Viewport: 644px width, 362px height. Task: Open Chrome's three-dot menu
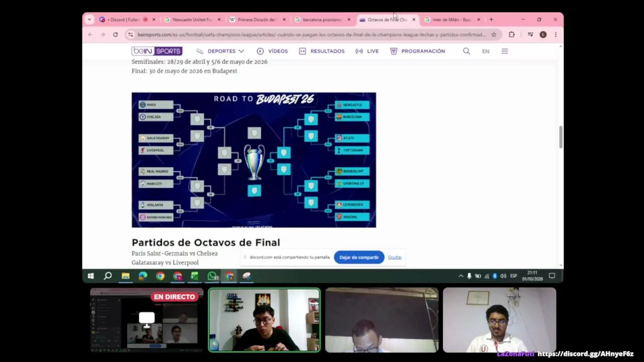tap(555, 35)
